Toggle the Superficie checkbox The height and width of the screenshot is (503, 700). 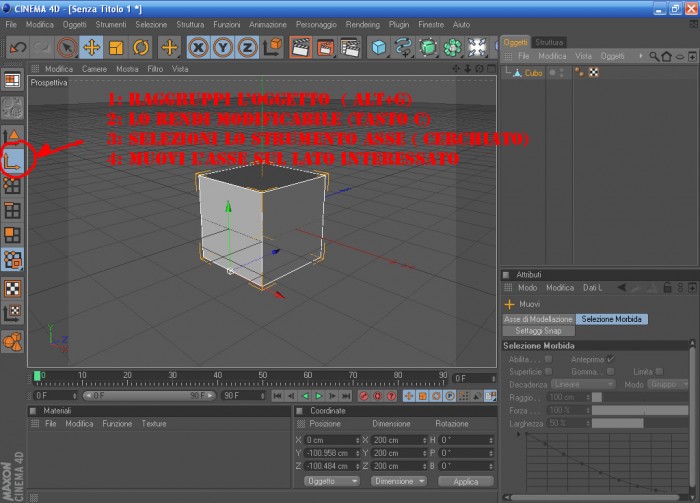[548, 371]
